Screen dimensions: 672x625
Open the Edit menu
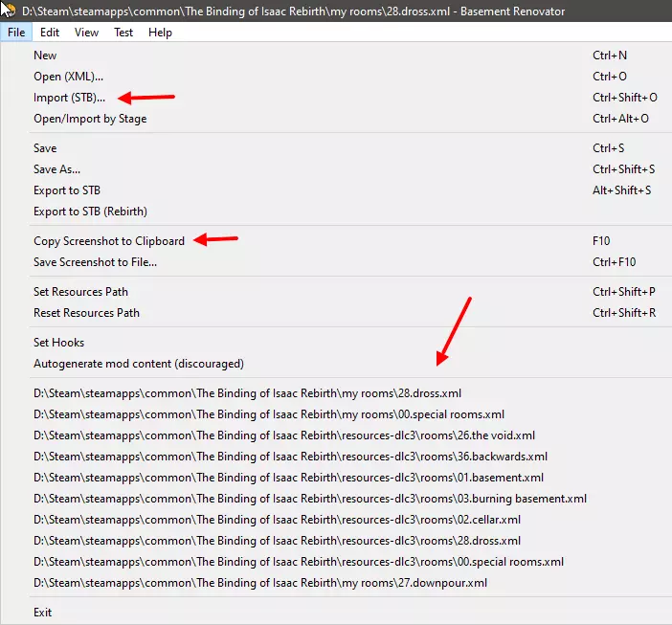click(x=50, y=33)
